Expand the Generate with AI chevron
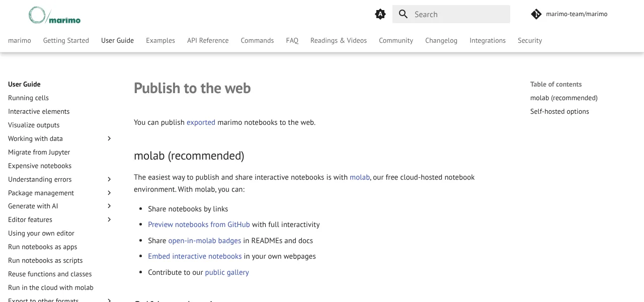The width and height of the screenshot is (644, 302). click(x=109, y=206)
